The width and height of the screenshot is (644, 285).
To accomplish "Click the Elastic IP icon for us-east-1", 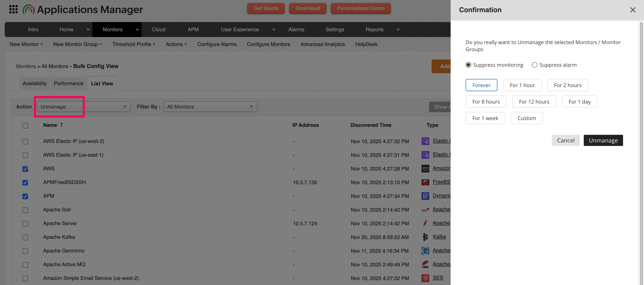I will click(x=425, y=155).
